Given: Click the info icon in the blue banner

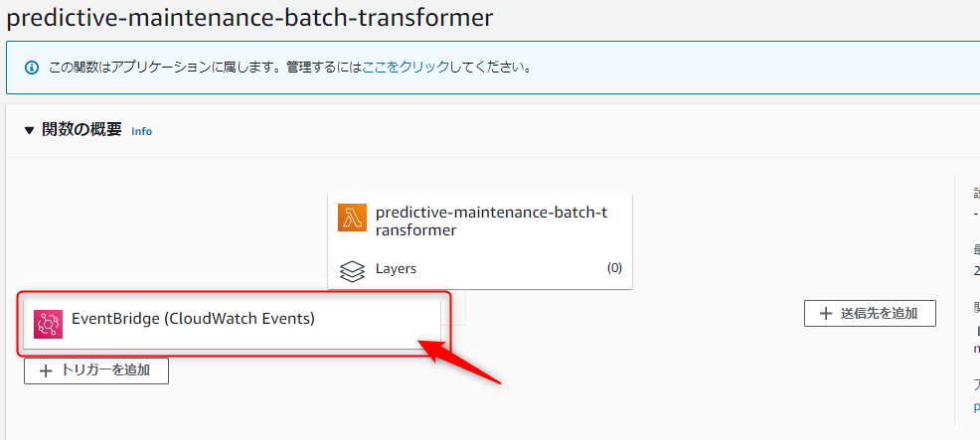Looking at the screenshot, I should click(30, 69).
